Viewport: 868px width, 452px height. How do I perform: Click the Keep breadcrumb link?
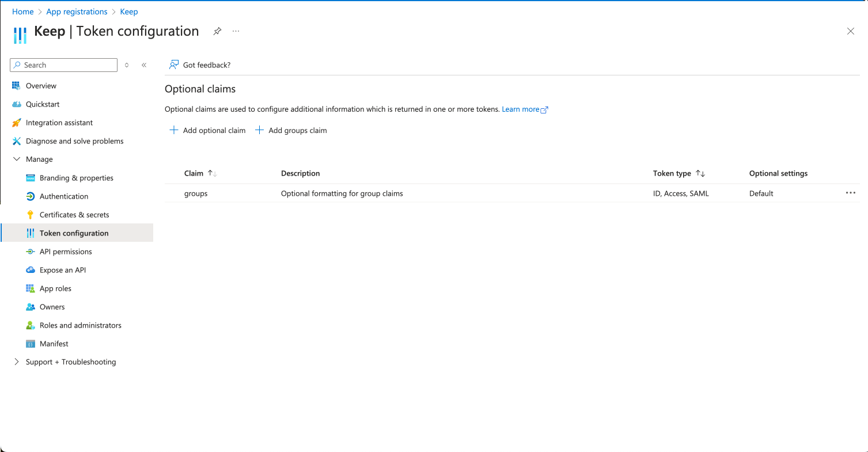pyautogui.click(x=129, y=12)
